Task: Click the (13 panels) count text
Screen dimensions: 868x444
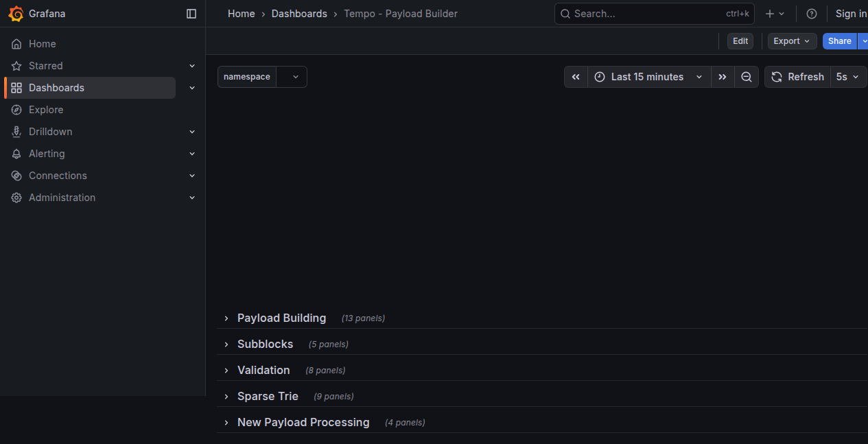Action: pos(363,318)
